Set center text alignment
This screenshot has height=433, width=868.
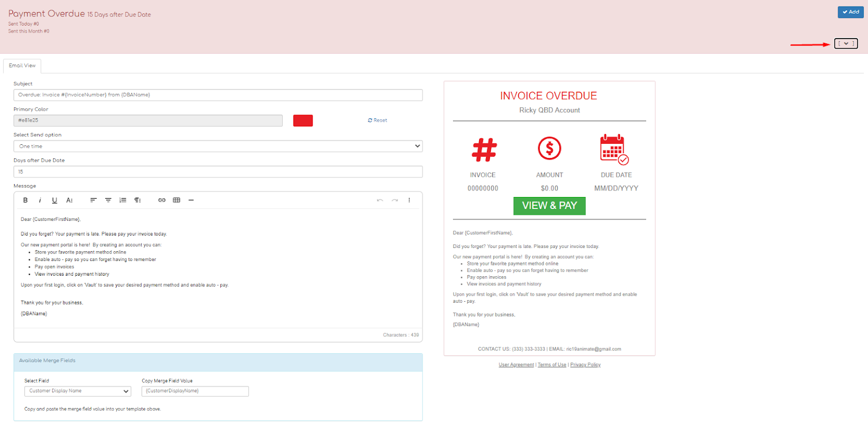click(x=108, y=200)
